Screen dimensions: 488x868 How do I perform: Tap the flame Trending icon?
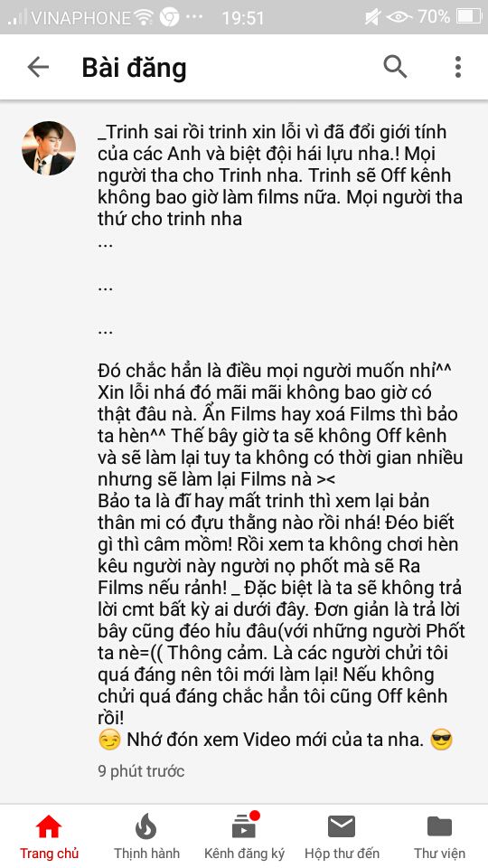point(146,826)
